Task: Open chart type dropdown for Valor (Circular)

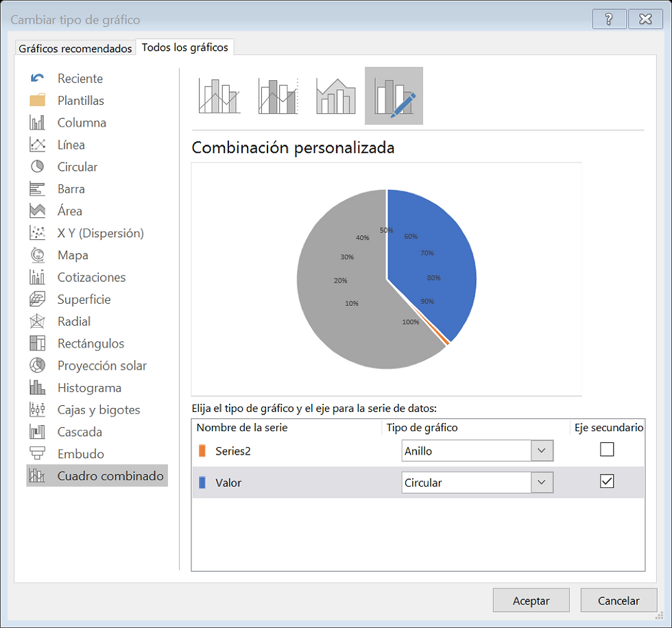Action: click(x=542, y=483)
